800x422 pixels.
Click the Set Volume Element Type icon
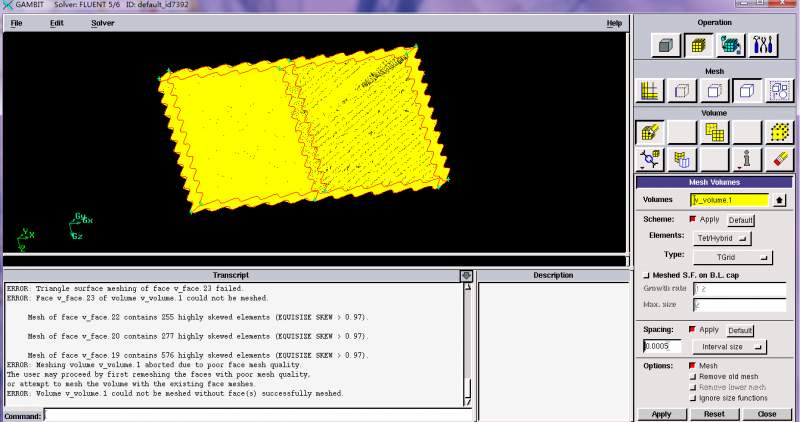pos(780,133)
